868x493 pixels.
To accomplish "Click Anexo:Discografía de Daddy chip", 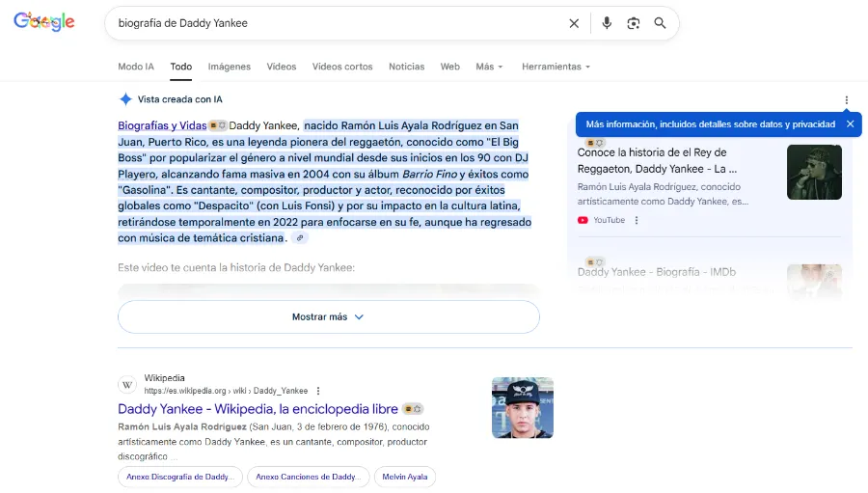I will (x=180, y=477).
